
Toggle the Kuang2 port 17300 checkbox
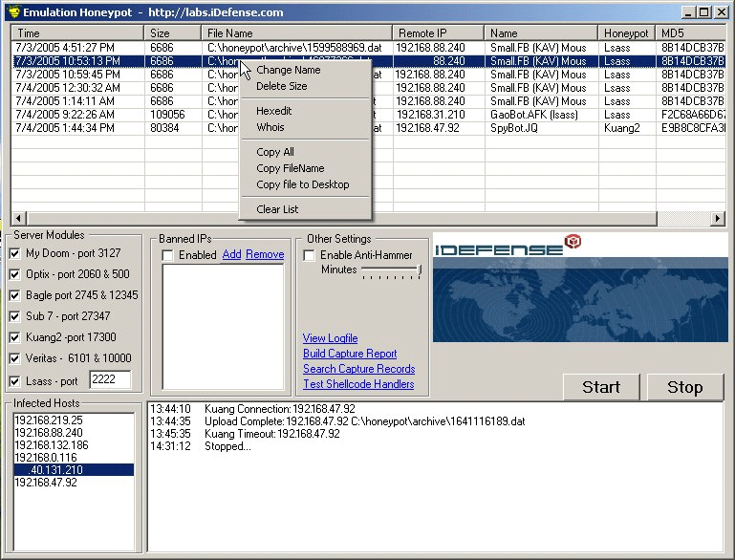coord(15,337)
